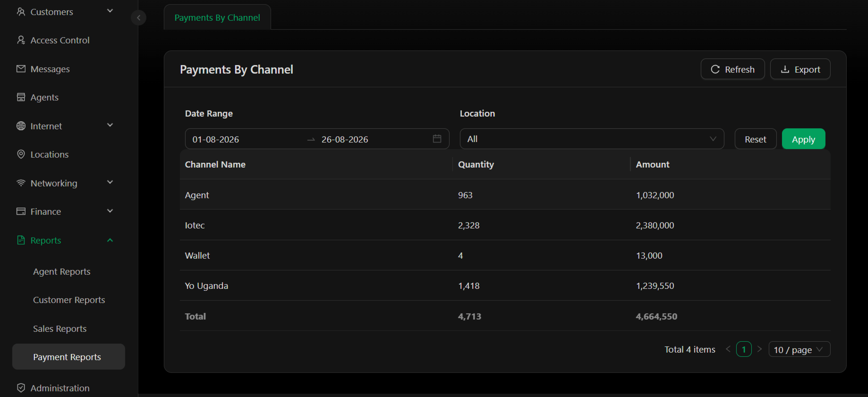Click the end date field 26-08-2026

(x=345, y=139)
